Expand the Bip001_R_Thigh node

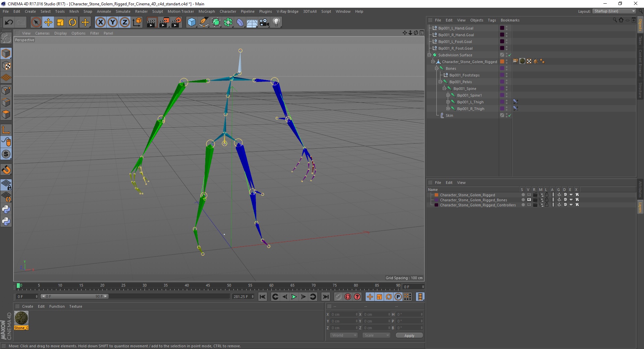[x=448, y=109]
